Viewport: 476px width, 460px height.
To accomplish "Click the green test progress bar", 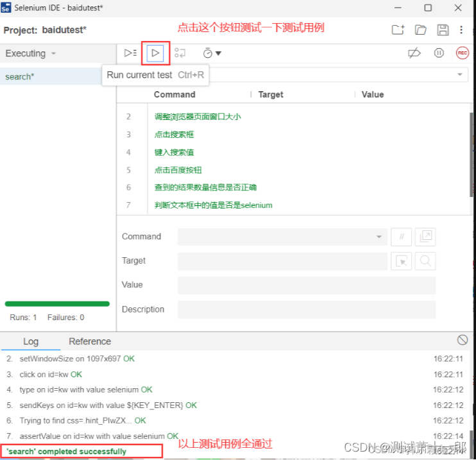I will (x=57, y=304).
